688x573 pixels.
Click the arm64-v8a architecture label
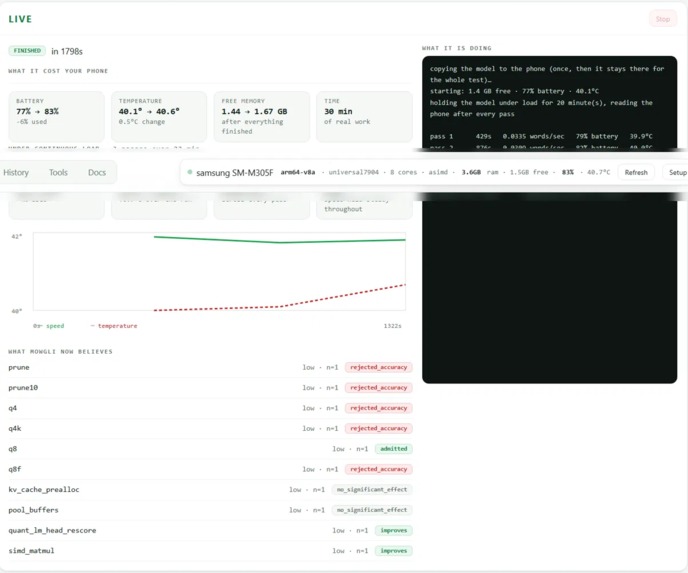pyautogui.click(x=297, y=172)
